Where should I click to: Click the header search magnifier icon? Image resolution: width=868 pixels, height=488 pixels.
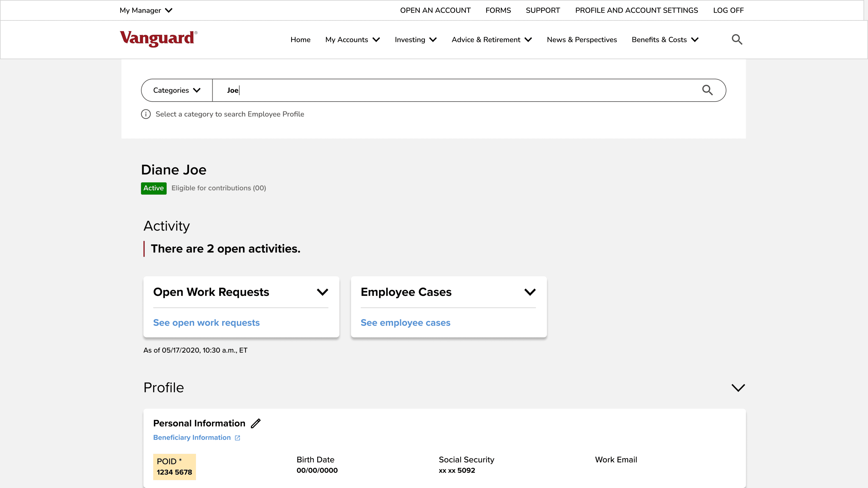737,39
